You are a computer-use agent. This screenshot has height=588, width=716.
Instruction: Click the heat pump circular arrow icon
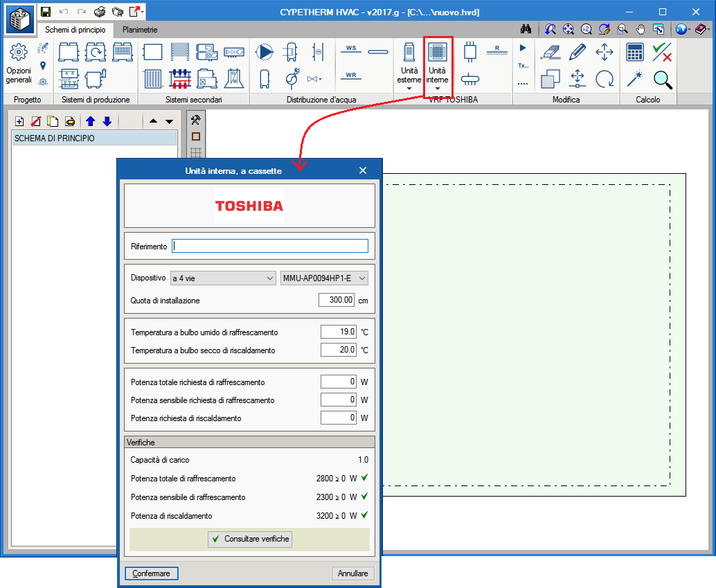96,52
